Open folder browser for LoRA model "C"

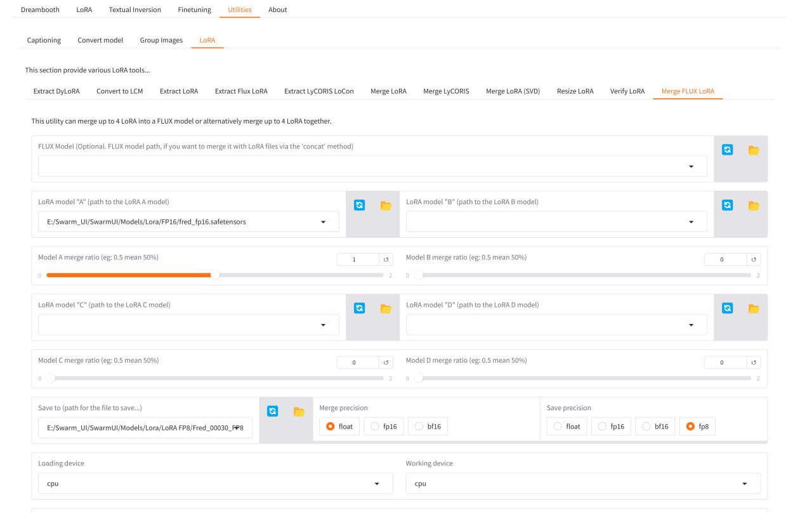pyautogui.click(x=386, y=308)
